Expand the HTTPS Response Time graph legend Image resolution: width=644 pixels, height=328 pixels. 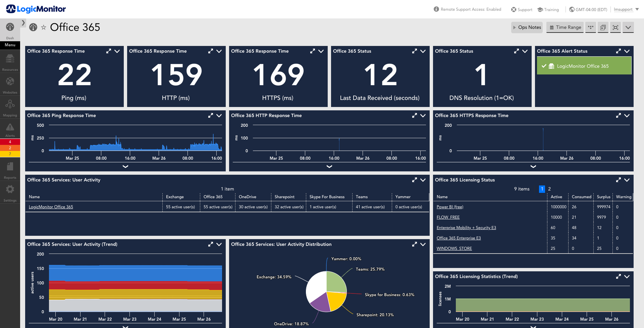533,166
